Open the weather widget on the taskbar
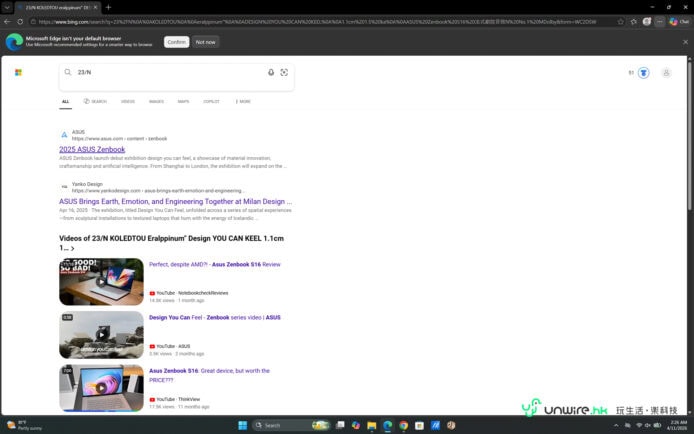The height and width of the screenshot is (434, 694). (24, 425)
